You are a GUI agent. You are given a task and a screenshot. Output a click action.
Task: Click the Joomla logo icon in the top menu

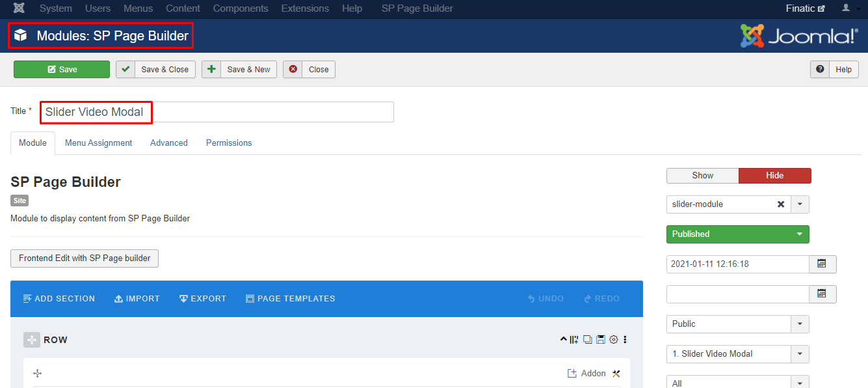[19, 8]
